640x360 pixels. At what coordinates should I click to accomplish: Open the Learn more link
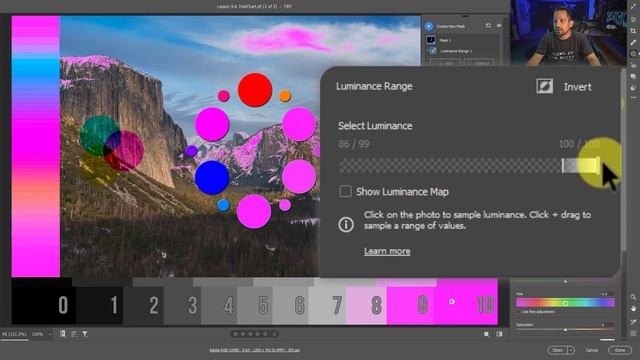tap(387, 251)
